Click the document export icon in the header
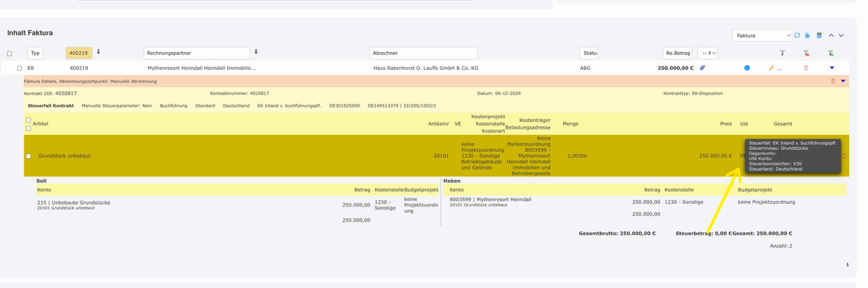868x288 pixels. point(808,36)
